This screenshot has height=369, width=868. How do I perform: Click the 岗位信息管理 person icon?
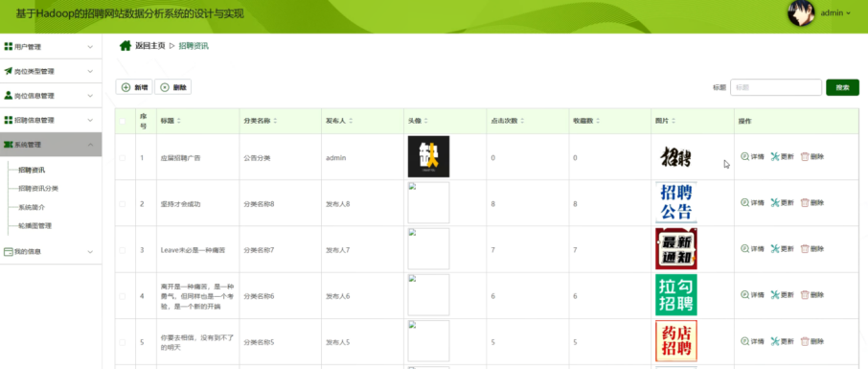9,95
